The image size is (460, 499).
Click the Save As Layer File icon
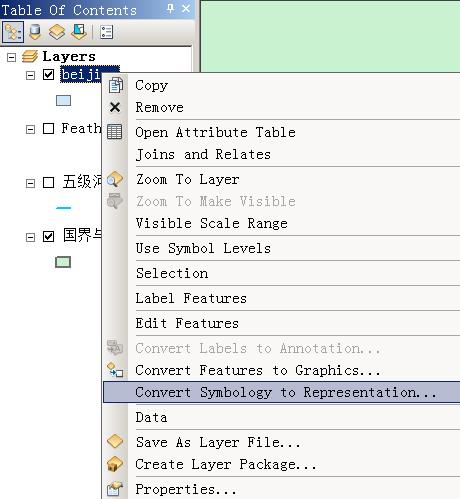(115, 441)
